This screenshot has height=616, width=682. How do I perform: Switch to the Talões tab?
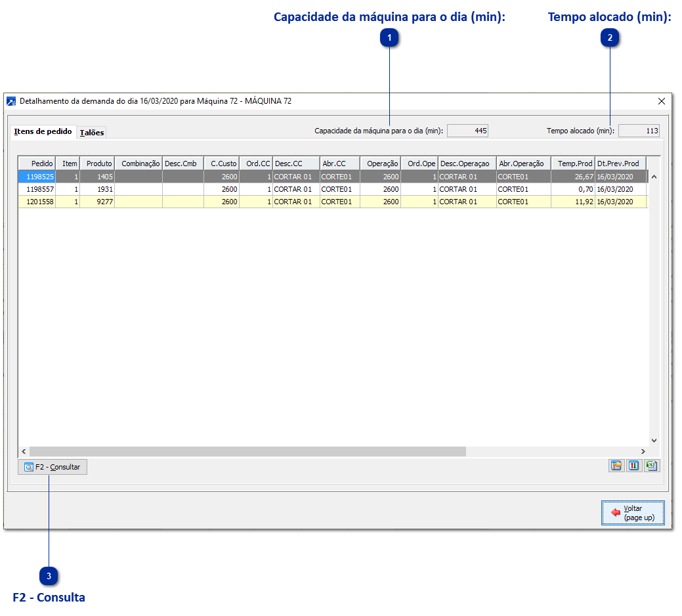tap(92, 133)
